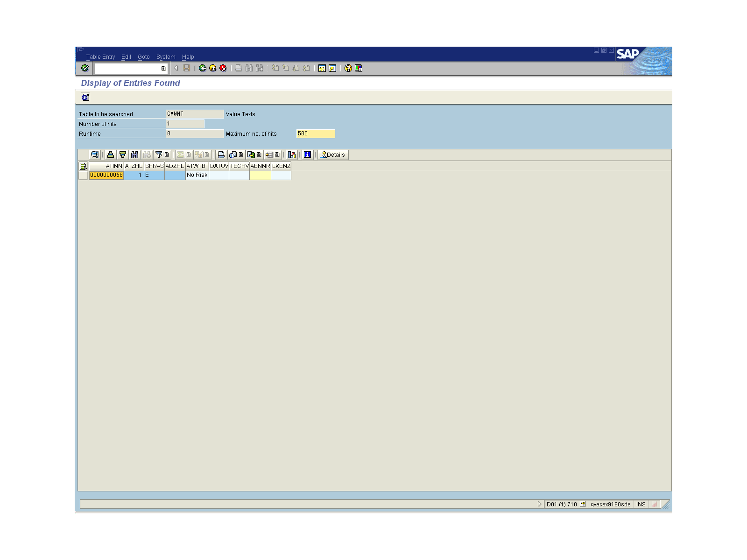The height and width of the screenshot is (560, 747).
Task: Click the SPRAS cell containing E
Action: click(154, 175)
